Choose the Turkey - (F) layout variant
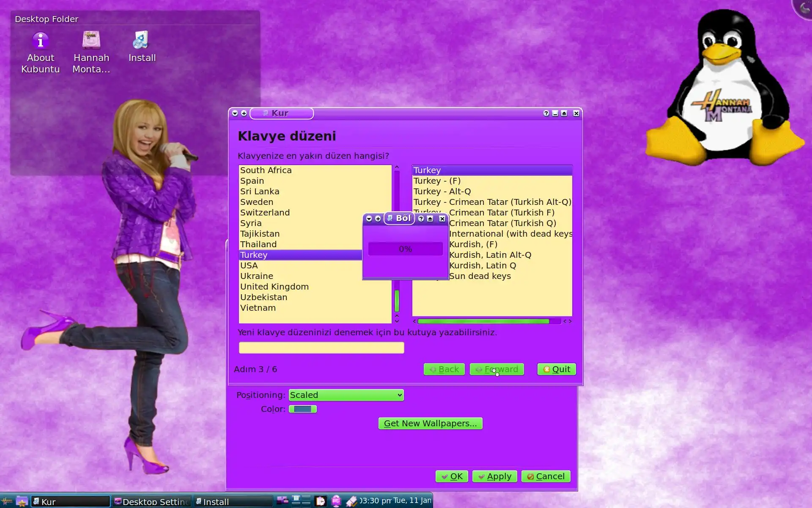This screenshot has width=812, height=508. click(x=437, y=181)
